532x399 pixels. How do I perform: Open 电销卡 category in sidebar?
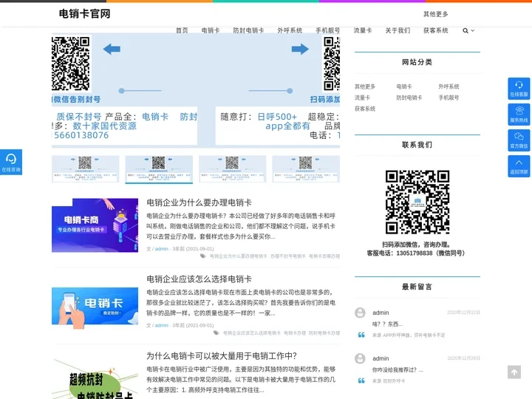click(x=404, y=86)
